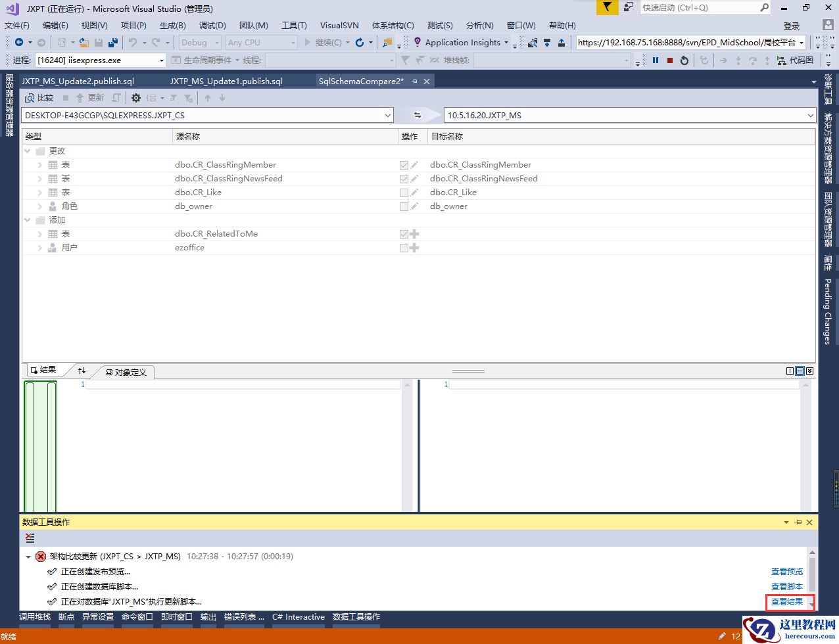
Task: Open schema compare options gear icon
Action: click(x=136, y=98)
